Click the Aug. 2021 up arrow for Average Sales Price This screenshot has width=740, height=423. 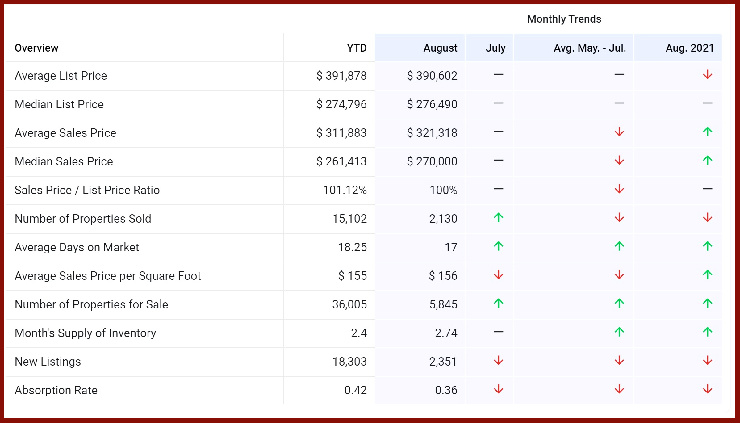pos(707,132)
